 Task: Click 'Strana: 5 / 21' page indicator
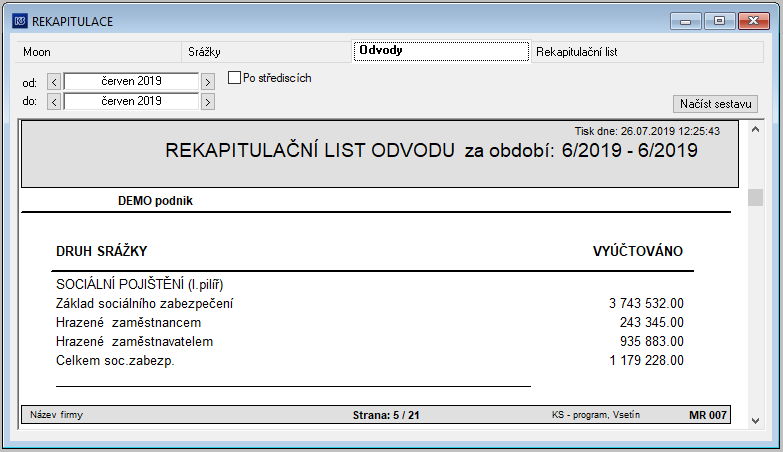pyautogui.click(x=386, y=415)
